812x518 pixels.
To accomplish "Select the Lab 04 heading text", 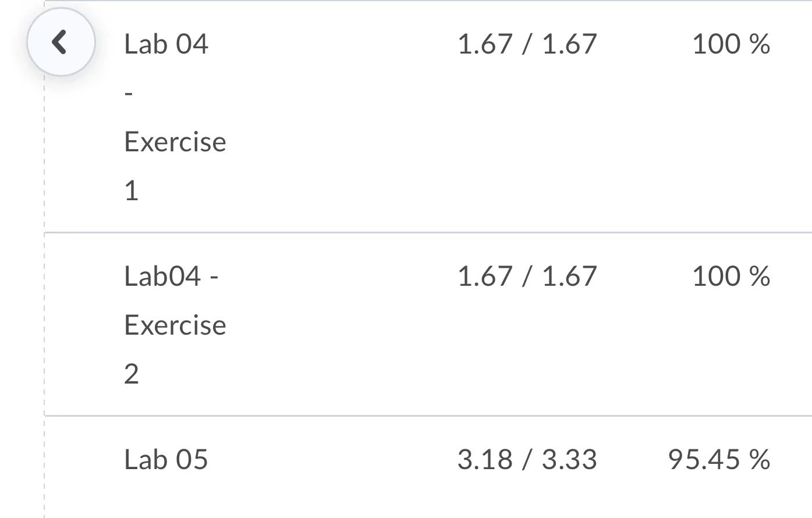I will (166, 44).
